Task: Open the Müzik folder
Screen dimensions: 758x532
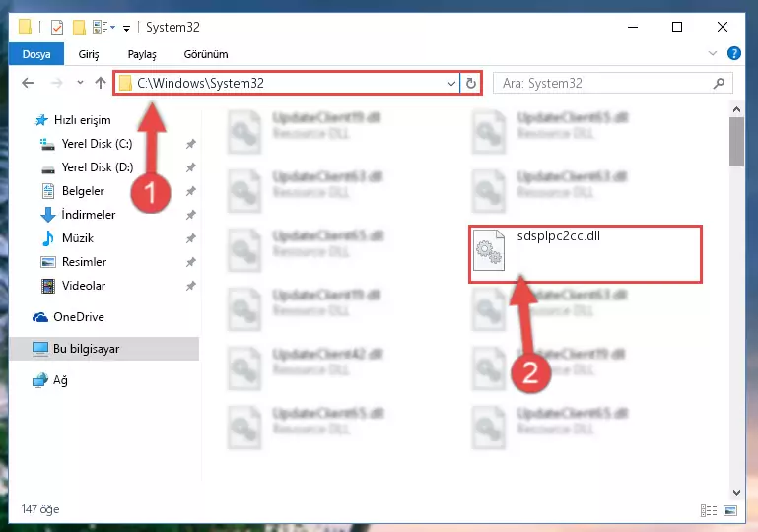Action: pyautogui.click(x=77, y=238)
